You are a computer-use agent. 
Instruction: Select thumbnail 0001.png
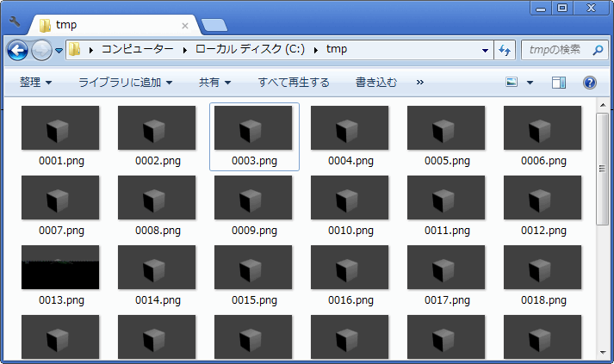60,127
